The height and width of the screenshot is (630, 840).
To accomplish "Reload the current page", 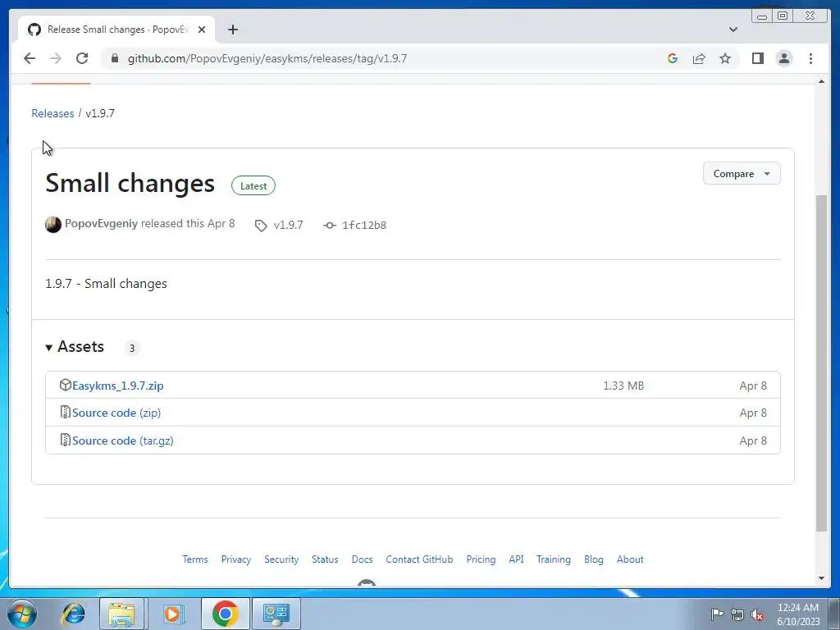I will pos(82,58).
